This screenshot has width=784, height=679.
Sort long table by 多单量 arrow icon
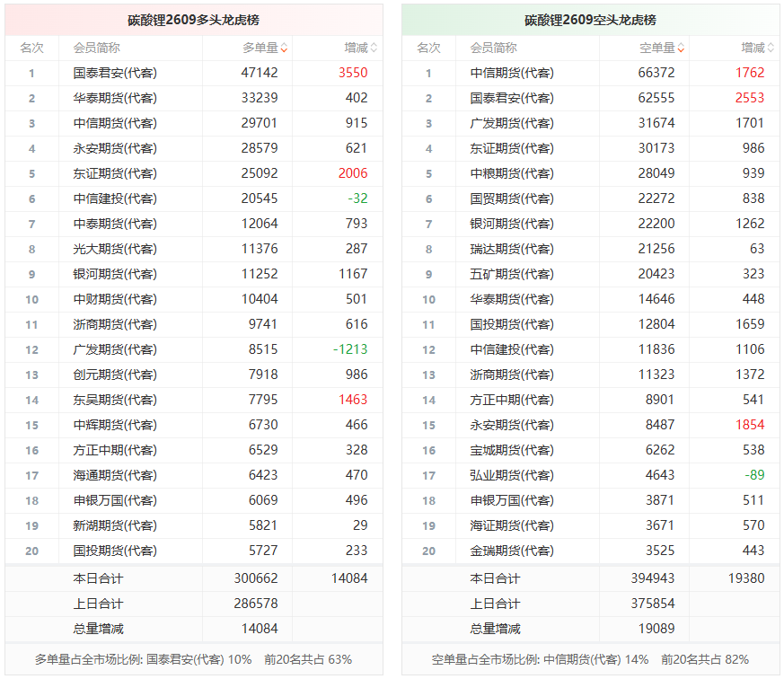pos(284,48)
